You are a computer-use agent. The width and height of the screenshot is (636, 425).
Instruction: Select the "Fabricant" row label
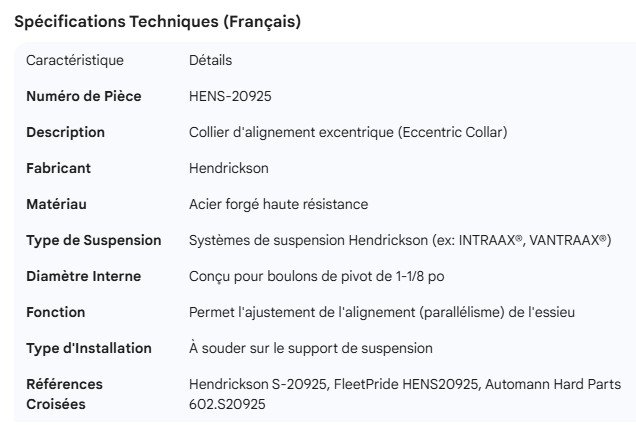tap(56, 168)
